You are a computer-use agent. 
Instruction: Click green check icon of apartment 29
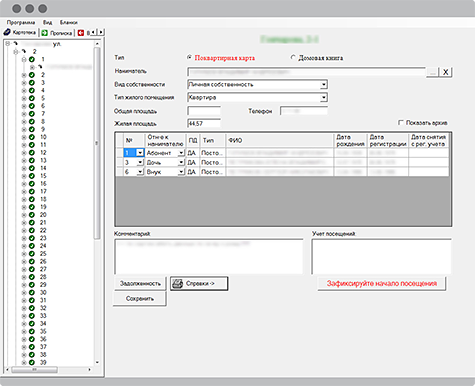32,285
